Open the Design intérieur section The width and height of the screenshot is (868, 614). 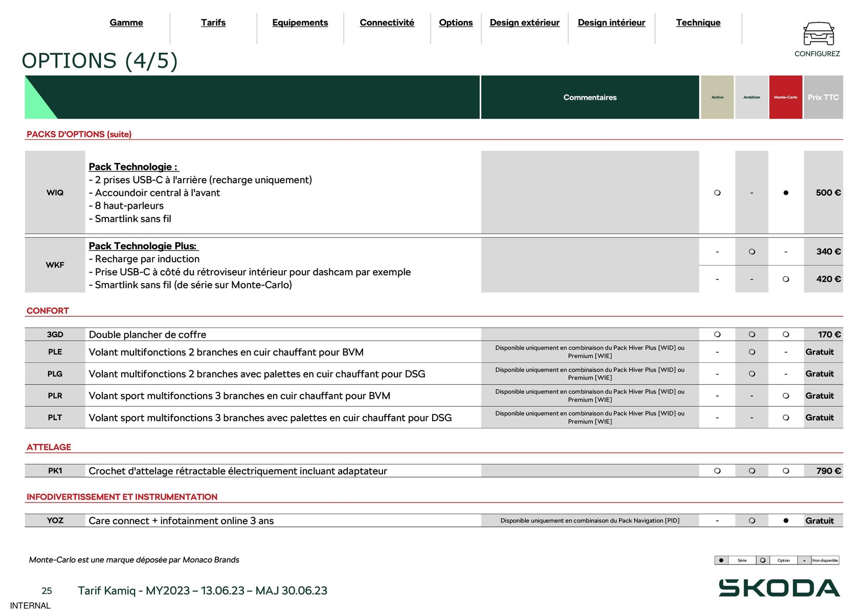(x=612, y=23)
